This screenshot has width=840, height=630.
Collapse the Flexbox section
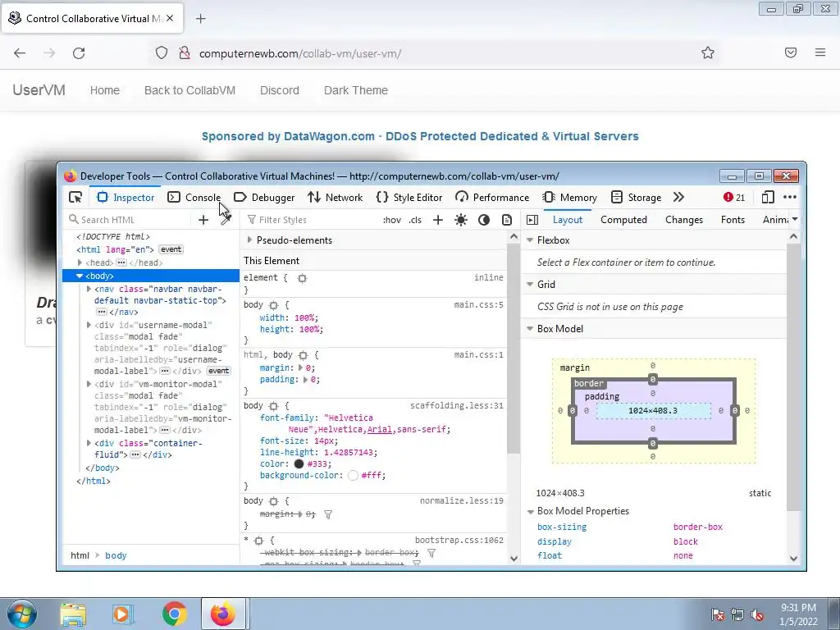point(530,240)
